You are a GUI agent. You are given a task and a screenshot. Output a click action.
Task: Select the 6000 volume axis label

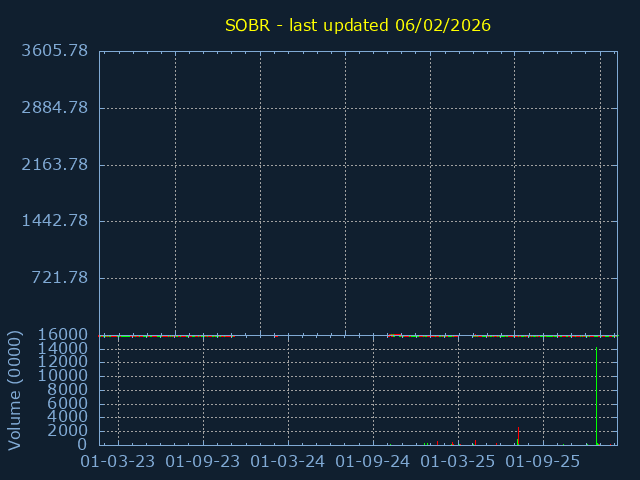[67, 404]
